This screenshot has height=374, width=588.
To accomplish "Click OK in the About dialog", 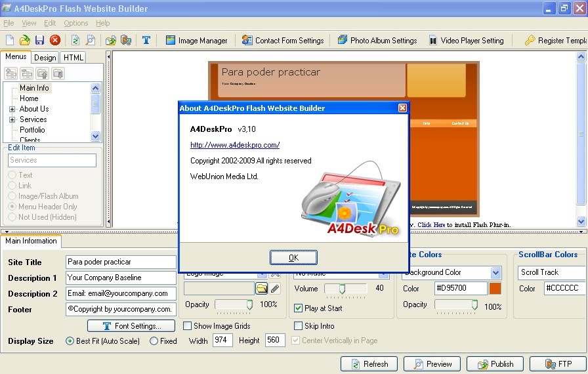I will coord(293,257).
